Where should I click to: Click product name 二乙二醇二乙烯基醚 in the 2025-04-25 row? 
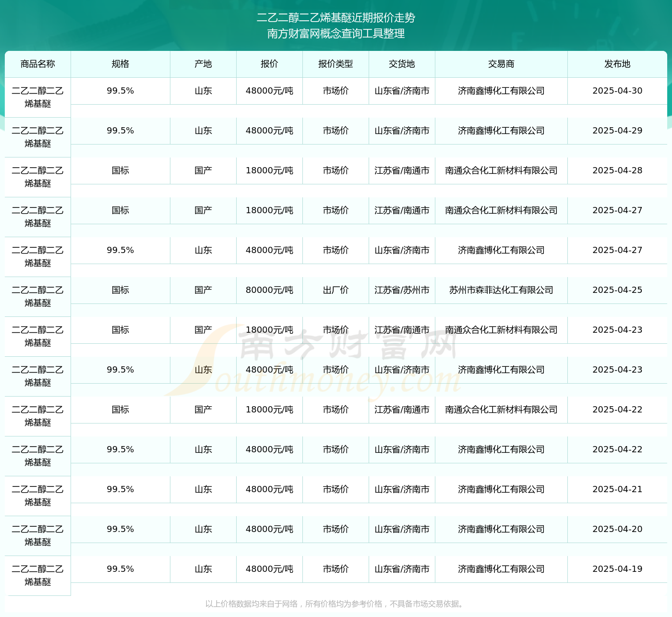tap(38, 297)
